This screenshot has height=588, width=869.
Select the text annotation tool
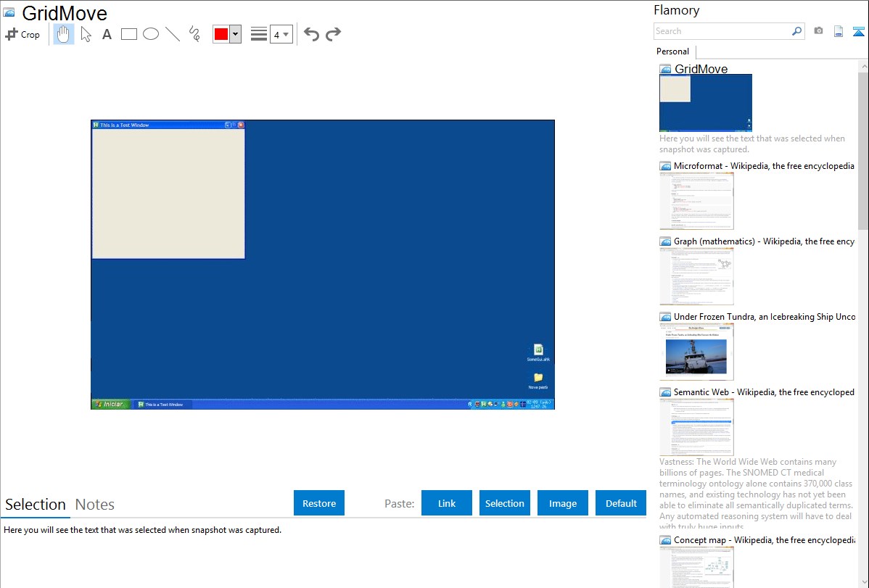(107, 34)
